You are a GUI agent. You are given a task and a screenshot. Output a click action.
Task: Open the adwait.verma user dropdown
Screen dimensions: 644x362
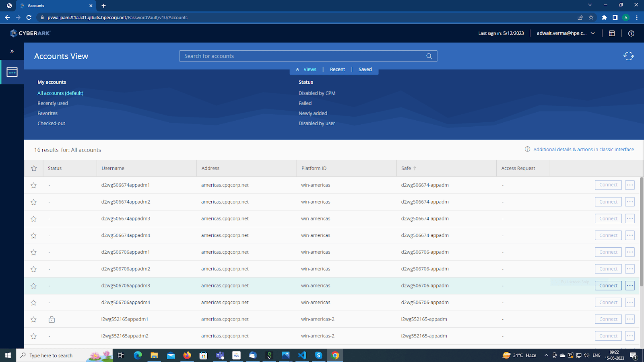565,33
